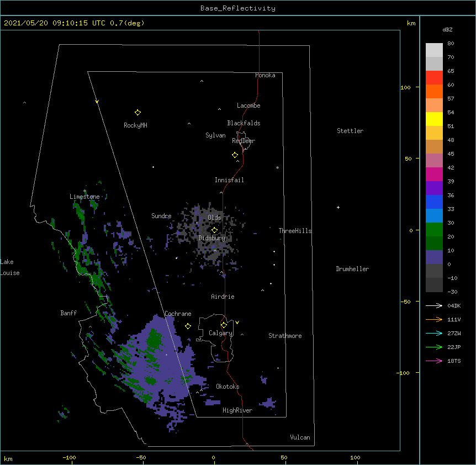Click the Innisfail label

pos(229,180)
